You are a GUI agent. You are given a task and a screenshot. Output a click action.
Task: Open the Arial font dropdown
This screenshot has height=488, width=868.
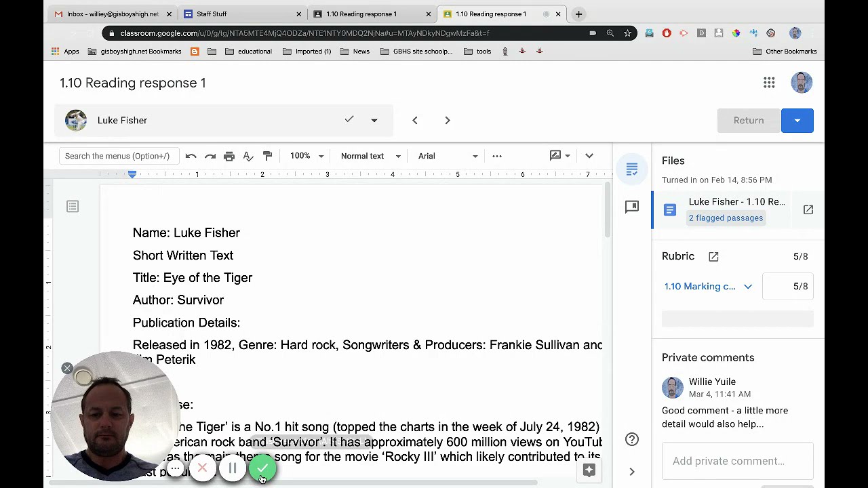pyautogui.click(x=448, y=156)
